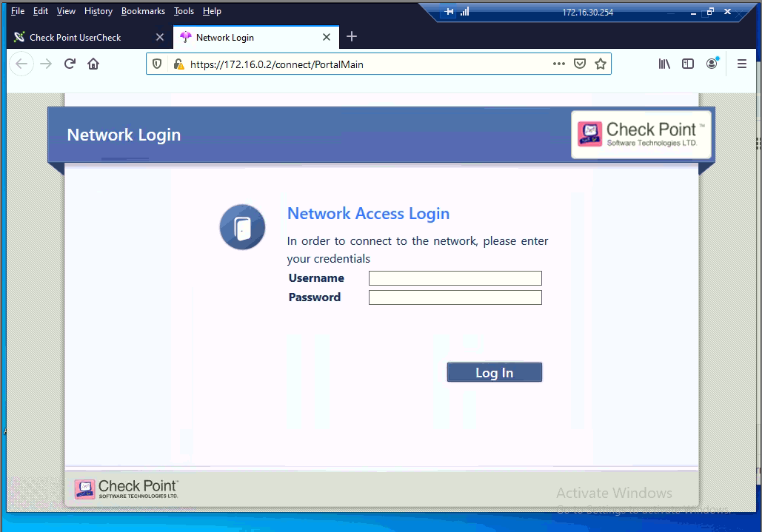Close the Check Point UserCheck tab
The height and width of the screenshot is (532, 762).
coord(159,37)
